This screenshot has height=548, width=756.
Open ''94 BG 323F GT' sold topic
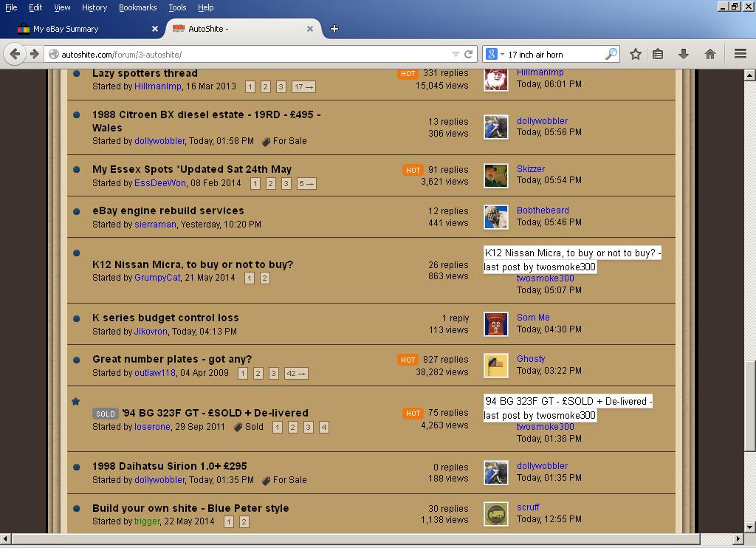215,413
